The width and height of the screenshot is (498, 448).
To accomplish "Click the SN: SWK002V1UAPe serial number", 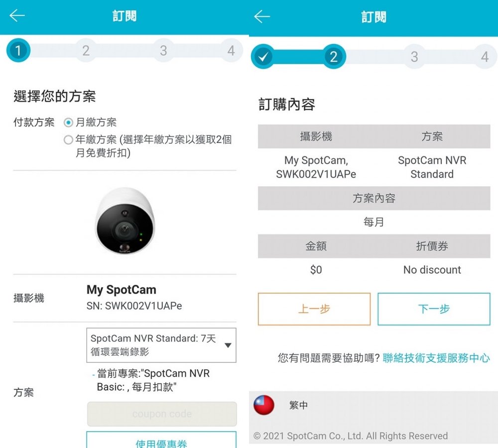I will [134, 306].
